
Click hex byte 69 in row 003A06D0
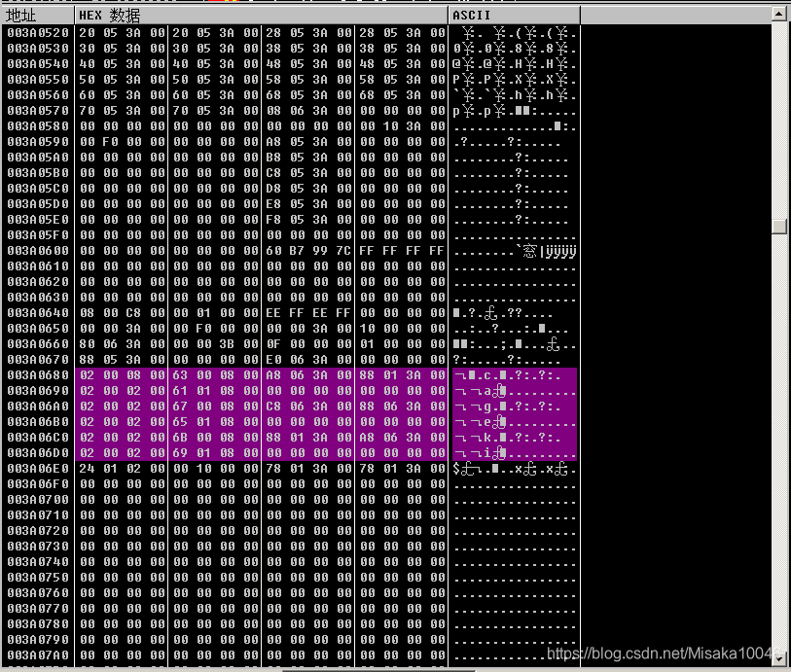pos(180,453)
